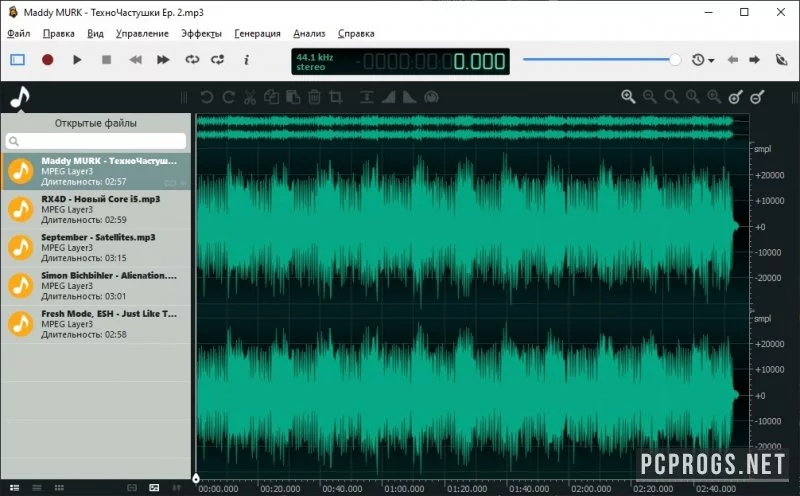Viewport: 800px width, 496px height.
Task: Click the marker tag icon in the toolbar
Action: click(x=781, y=60)
